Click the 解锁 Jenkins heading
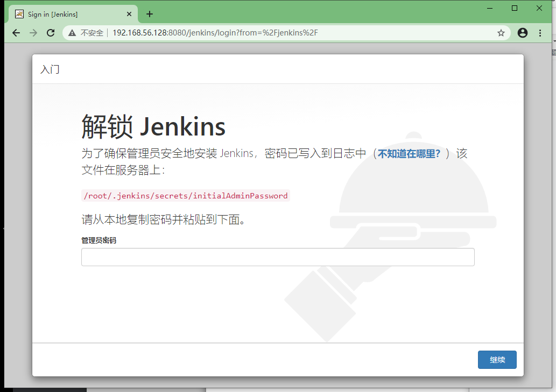The height and width of the screenshot is (392, 556). coord(153,126)
